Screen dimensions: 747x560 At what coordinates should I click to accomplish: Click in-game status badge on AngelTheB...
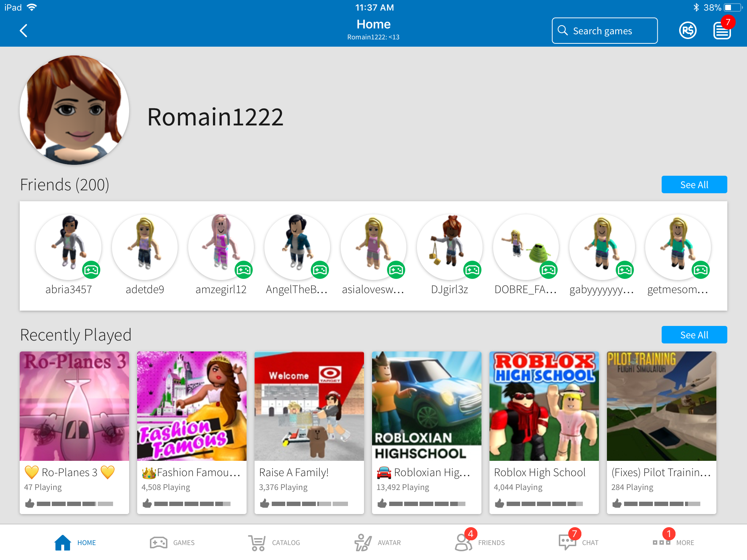pyautogui.click(x=320, y=270)
